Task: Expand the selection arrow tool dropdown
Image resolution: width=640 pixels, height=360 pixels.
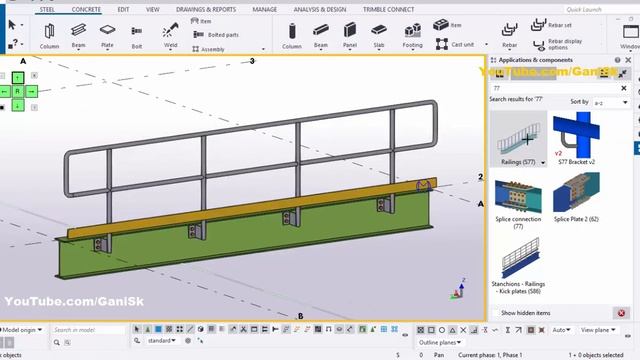Action: (x=22, y=25)
